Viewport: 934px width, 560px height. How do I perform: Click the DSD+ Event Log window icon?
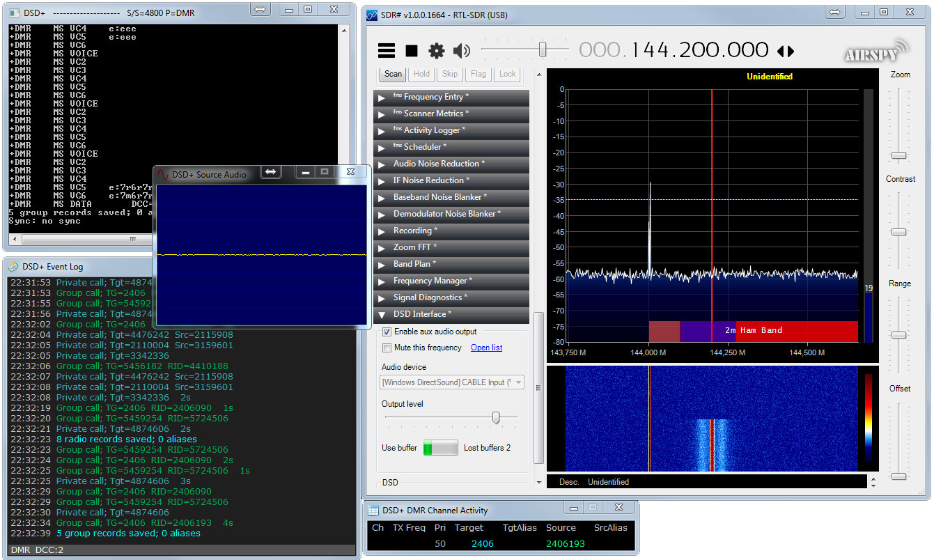click(x=13, y=267)
